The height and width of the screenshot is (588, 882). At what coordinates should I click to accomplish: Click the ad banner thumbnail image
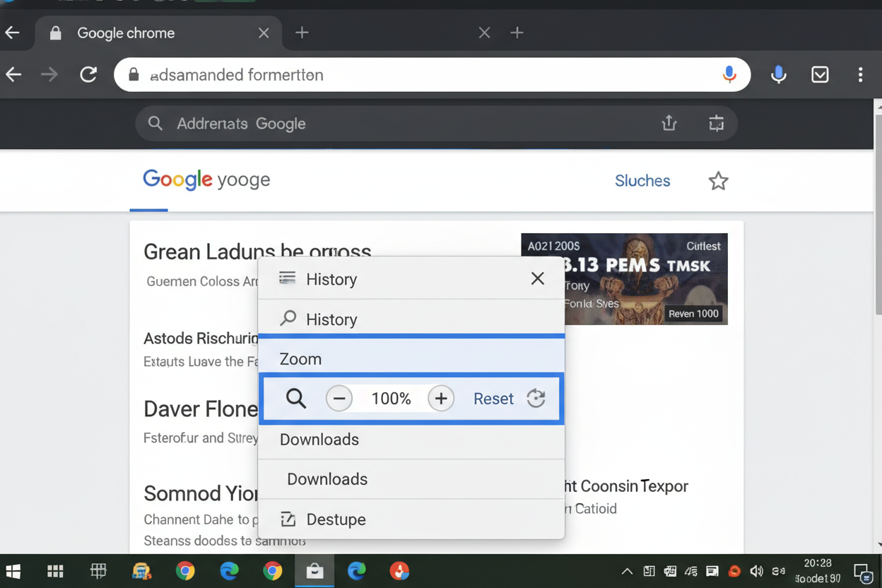(624, 278)
